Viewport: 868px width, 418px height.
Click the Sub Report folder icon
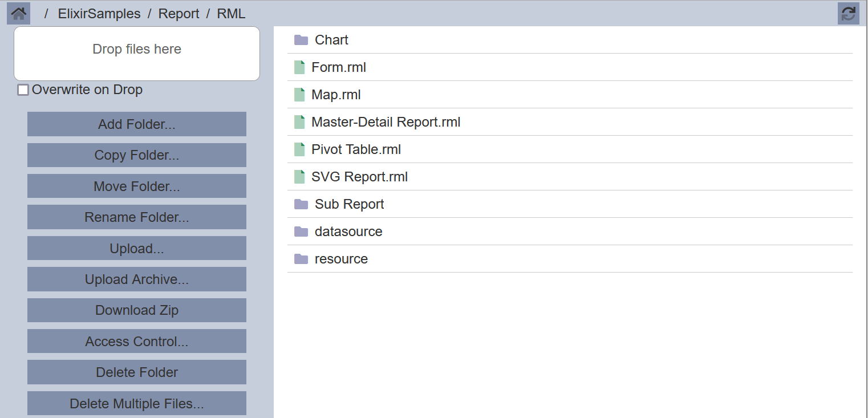click(301, 204)
